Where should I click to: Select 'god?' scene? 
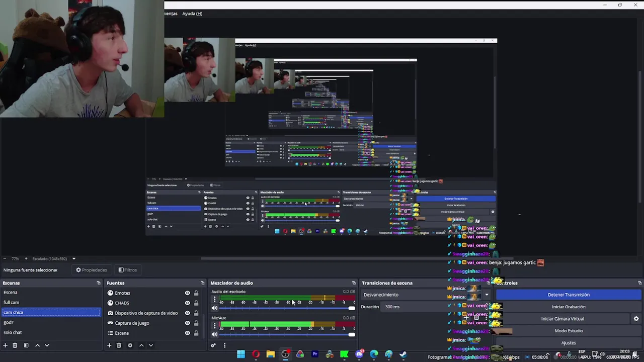pos(51,322)
